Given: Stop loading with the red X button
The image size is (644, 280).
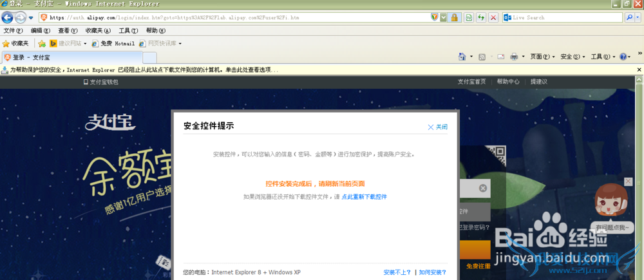Looking at the screenshot, I should click(x=494, y=17).
